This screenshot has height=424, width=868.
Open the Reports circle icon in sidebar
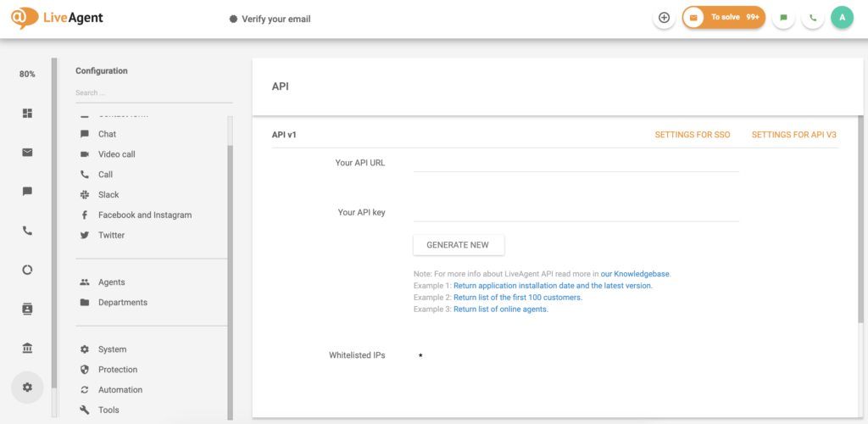(x=27, y=270)
